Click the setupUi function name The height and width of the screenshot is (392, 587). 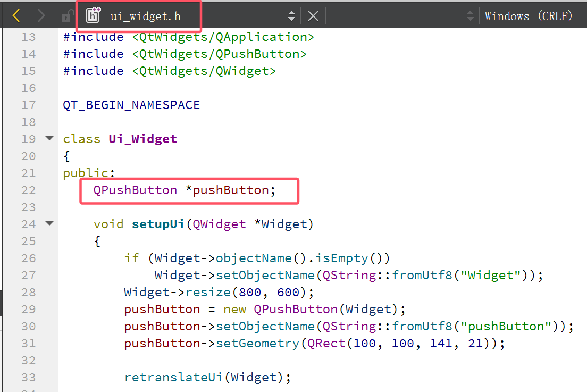[x=157, y=224]
